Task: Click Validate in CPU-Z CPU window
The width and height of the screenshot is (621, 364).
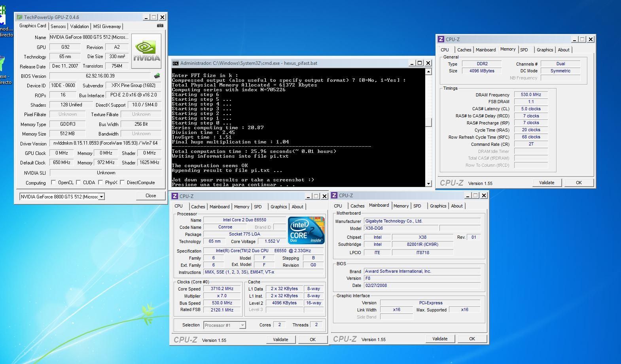Action: (280, 339)
